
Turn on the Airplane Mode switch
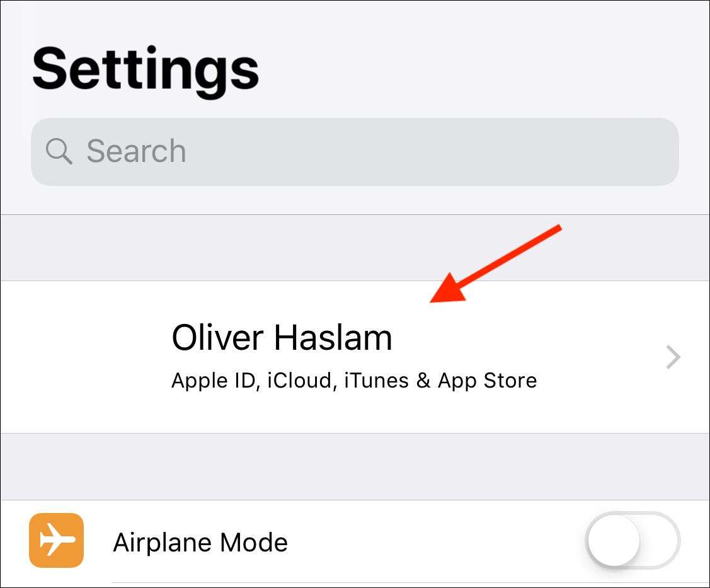click(x=633, y=540)
